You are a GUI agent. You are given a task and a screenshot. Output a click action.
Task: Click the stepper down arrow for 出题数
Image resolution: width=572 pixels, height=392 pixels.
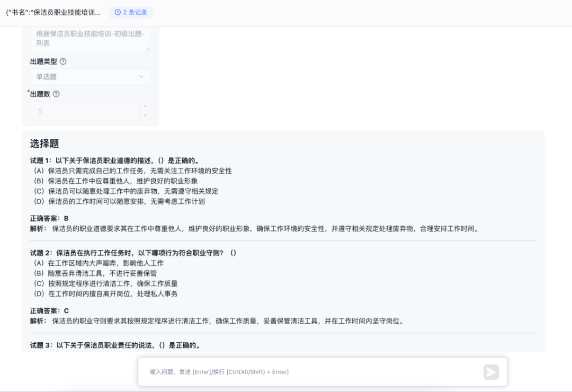[145, 114]
